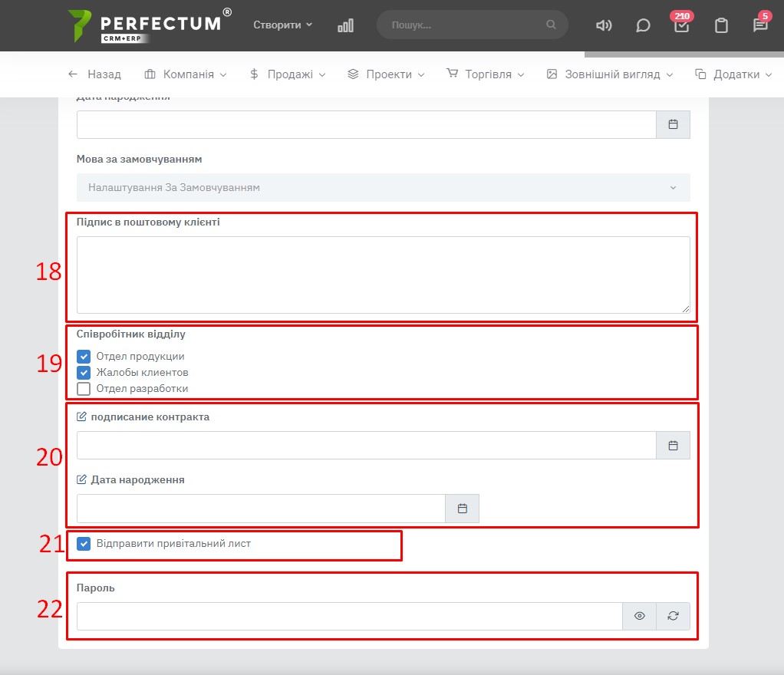The image size is (784, 675).
Task: Click the regenerate password icon
Action: point(673,616)
